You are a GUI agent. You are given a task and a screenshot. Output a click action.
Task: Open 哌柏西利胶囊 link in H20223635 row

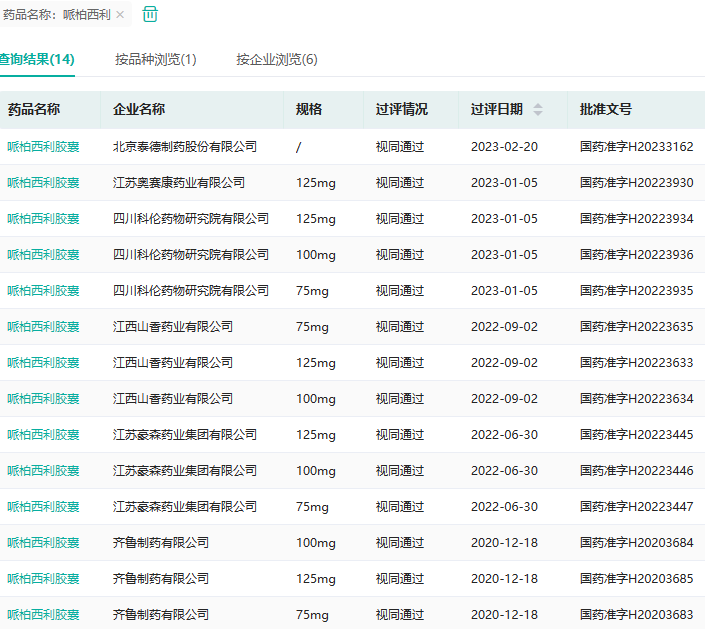coord(44,327)
